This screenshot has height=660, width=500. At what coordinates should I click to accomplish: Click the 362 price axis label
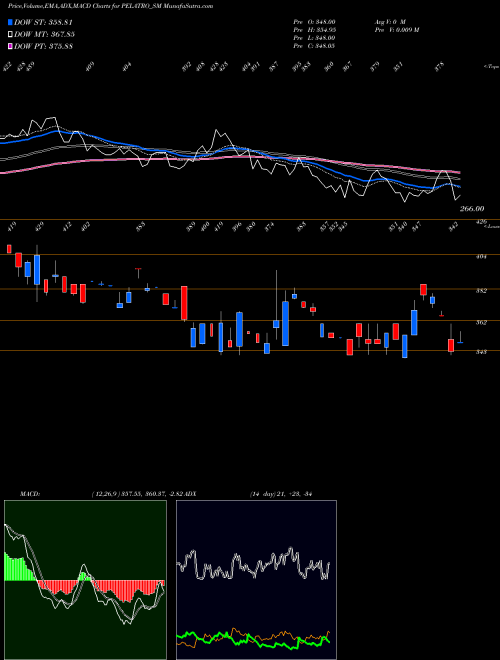point(482,322)
